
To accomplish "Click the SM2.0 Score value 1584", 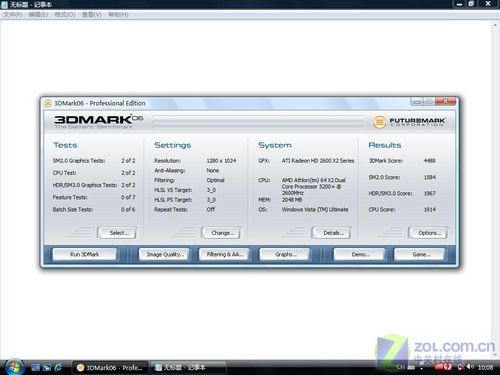I will click(429, 177).
